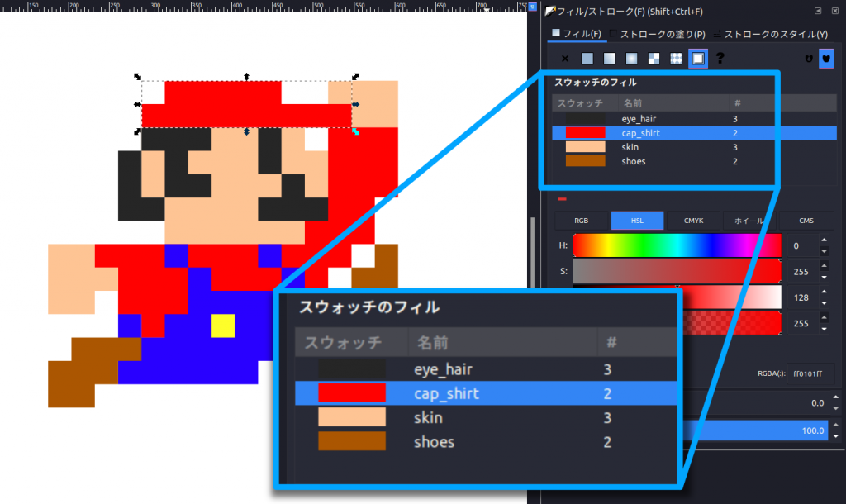The image size is (846, 504).
Task: Click the yellow button pixel on Mario
Action: pyautogui.click(x=223, y=326)
